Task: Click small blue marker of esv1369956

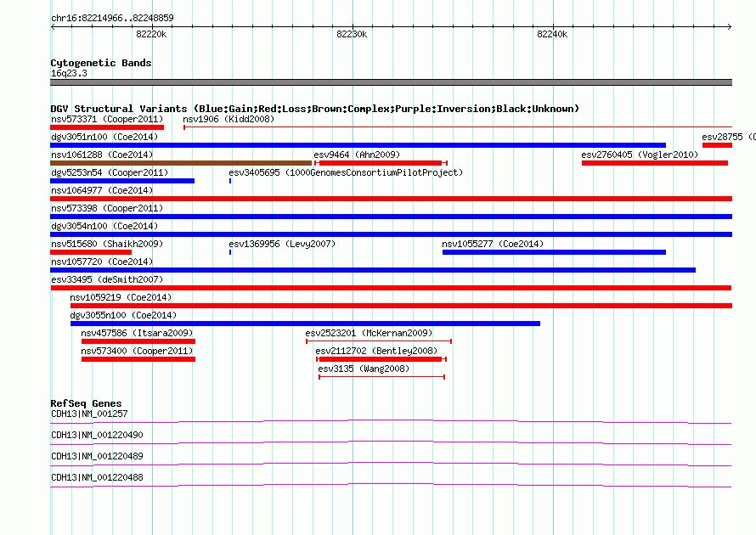Action: pyautogui.click(x=230, y=252)
